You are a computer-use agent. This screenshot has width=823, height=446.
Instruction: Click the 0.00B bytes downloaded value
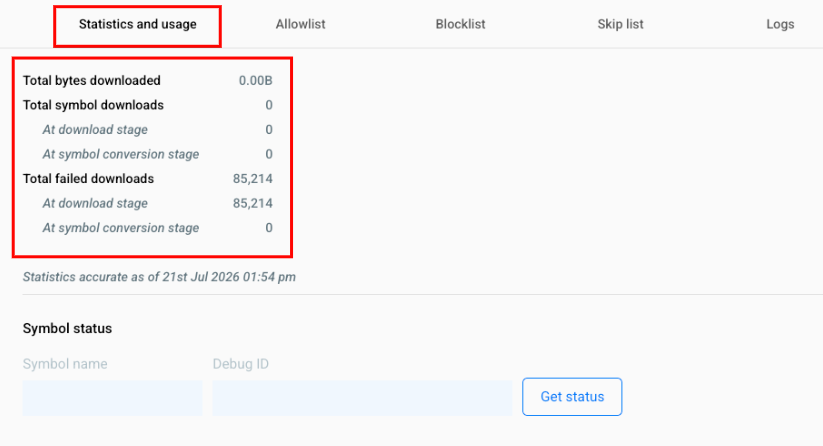[x=256, y=80]
